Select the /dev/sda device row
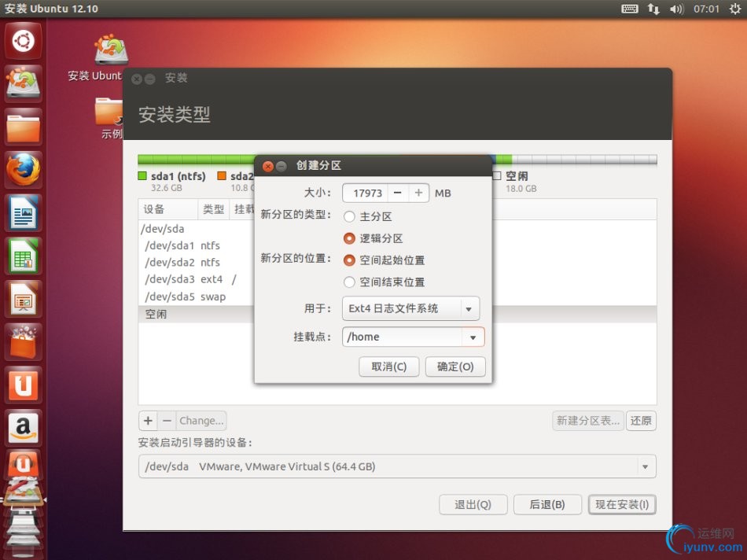Viewport: 747px width, 560px height. [197, 229]
